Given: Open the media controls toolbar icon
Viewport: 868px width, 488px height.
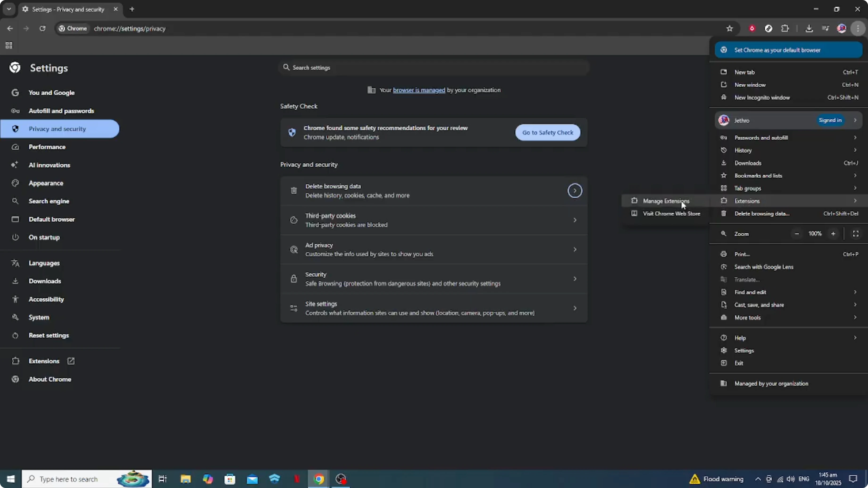Looking at the screenshot, I should pos(826,28).
